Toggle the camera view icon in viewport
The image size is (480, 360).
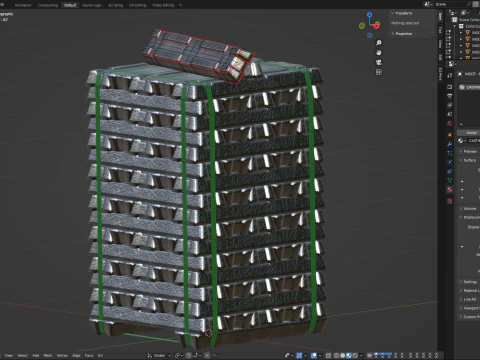379,62
